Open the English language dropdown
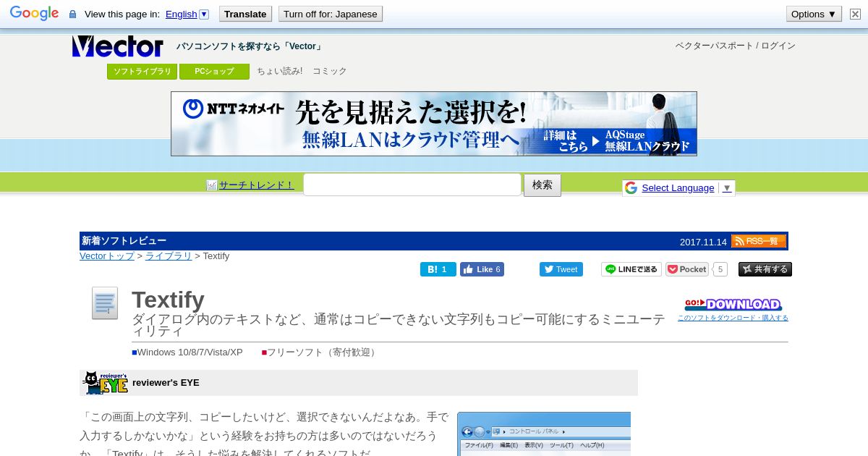The width and height of the screenshot is (868, 456). point(187,14)
